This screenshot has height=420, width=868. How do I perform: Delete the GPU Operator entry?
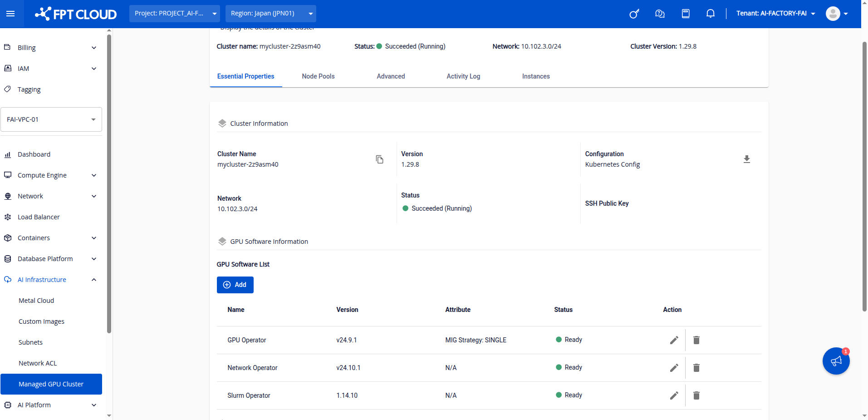point(696,340)
